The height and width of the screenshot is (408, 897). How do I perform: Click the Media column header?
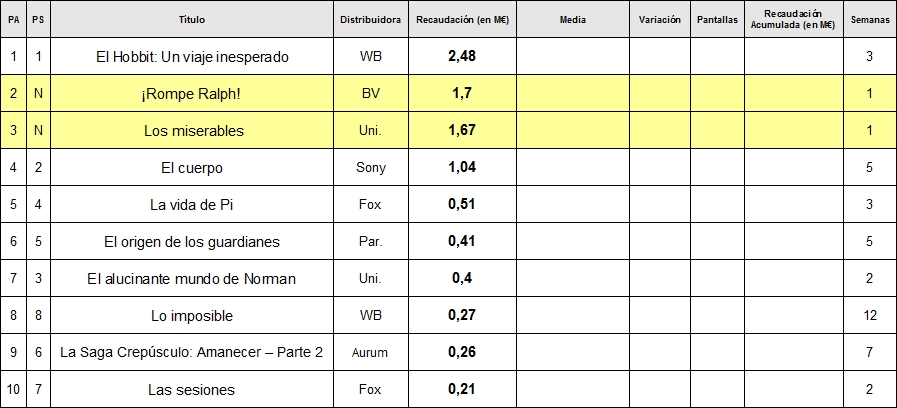(573, 19)
